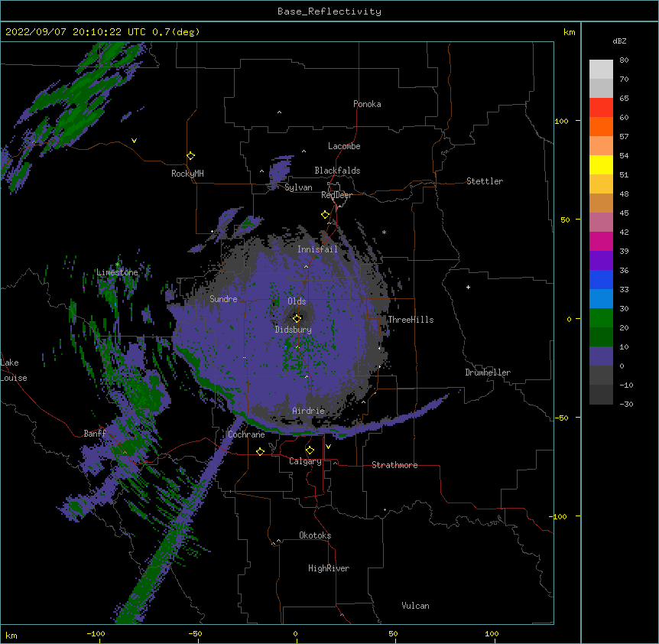Click the legend value 80 label
The image size is (659, 644).
[x=624, y=60]
